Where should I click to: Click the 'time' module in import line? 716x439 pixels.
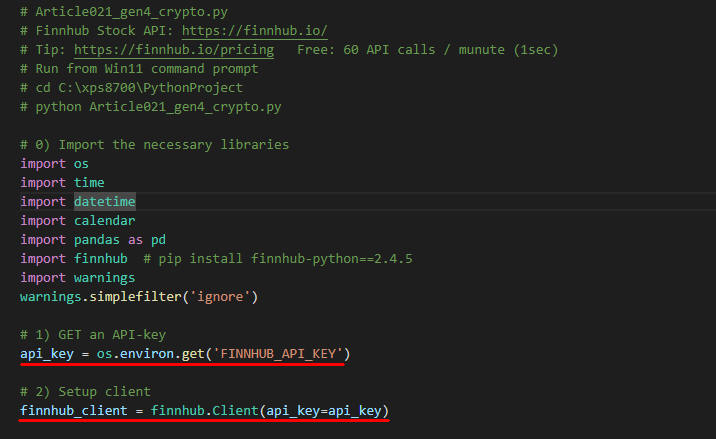click(x=89, y=183)
